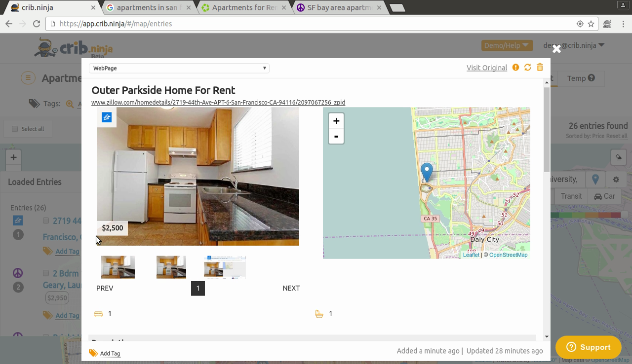Viewport: 632px width, 364px height.
Task: Click PREV in the photo pager
Action: (x=105, y=288)
